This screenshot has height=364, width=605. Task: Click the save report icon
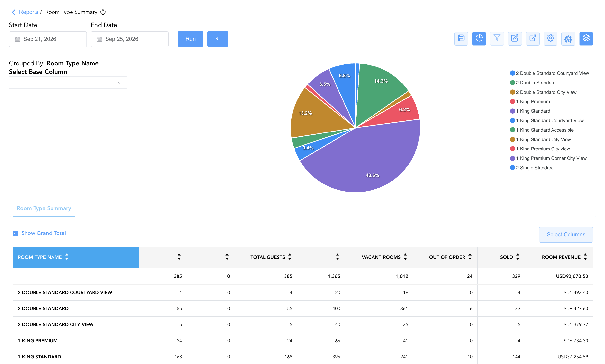click(461, 38)
